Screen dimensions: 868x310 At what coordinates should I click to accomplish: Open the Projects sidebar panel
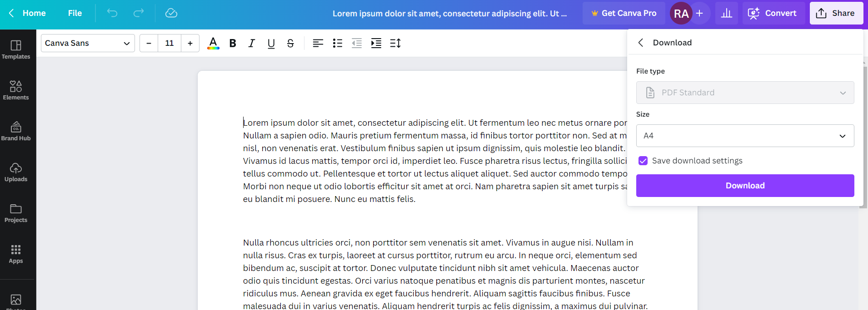[x=16, y=213]
